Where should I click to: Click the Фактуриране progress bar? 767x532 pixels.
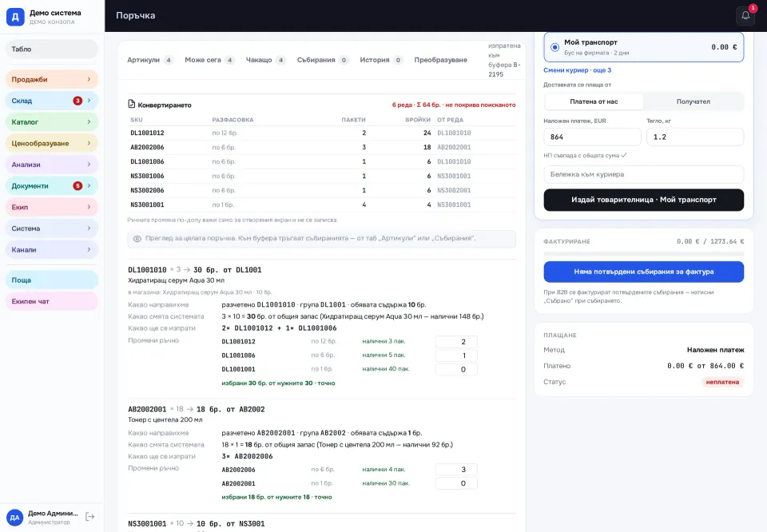pos(644,254)
